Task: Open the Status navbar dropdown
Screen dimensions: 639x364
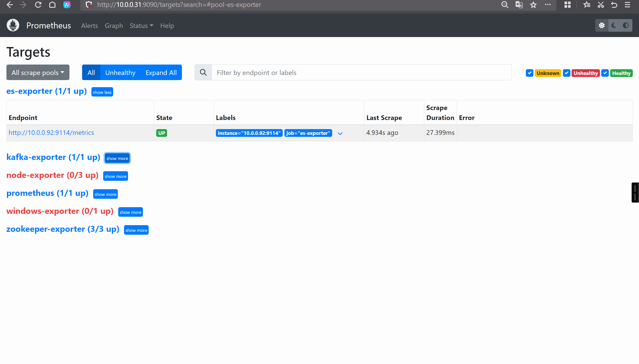Action: click(x=141, y=26)
